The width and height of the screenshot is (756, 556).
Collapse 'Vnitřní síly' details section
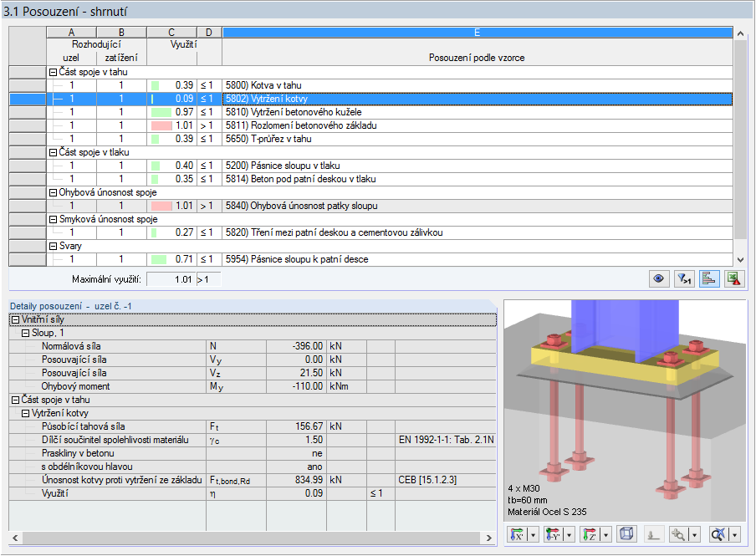pos(15,319)
